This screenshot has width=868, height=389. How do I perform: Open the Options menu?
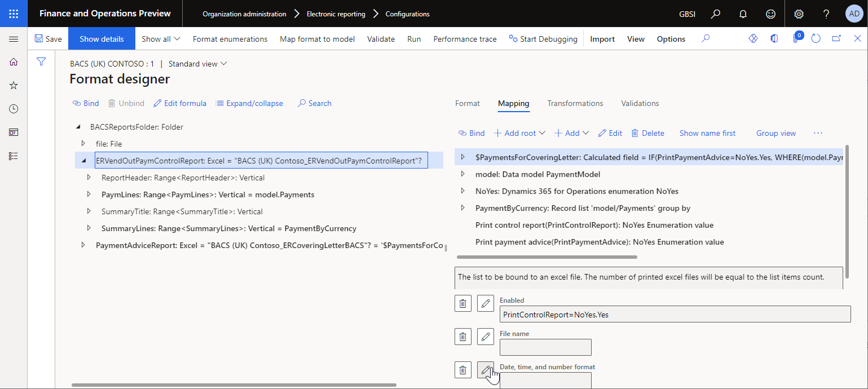[x=671, y=39]
